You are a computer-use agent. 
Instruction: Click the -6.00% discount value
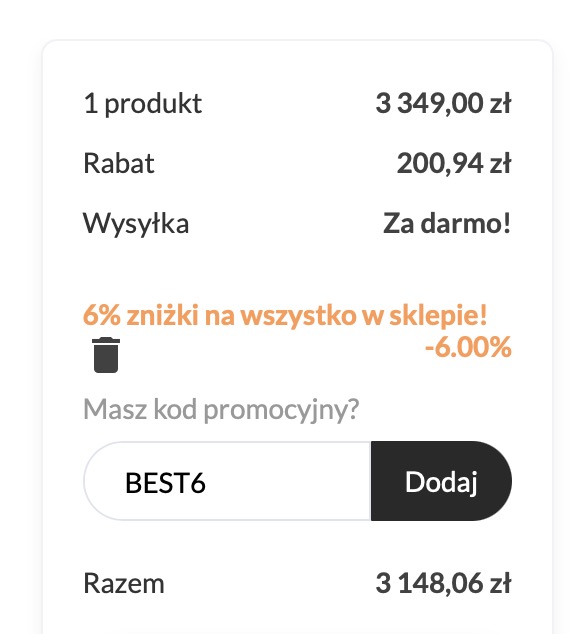(468, 347)
